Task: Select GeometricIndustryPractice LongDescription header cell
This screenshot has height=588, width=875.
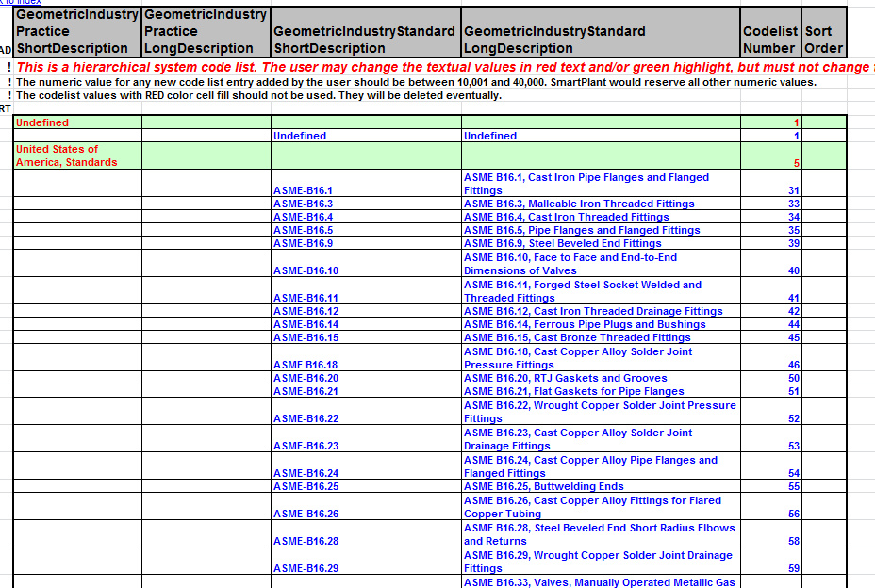Action: pos(206,32)
